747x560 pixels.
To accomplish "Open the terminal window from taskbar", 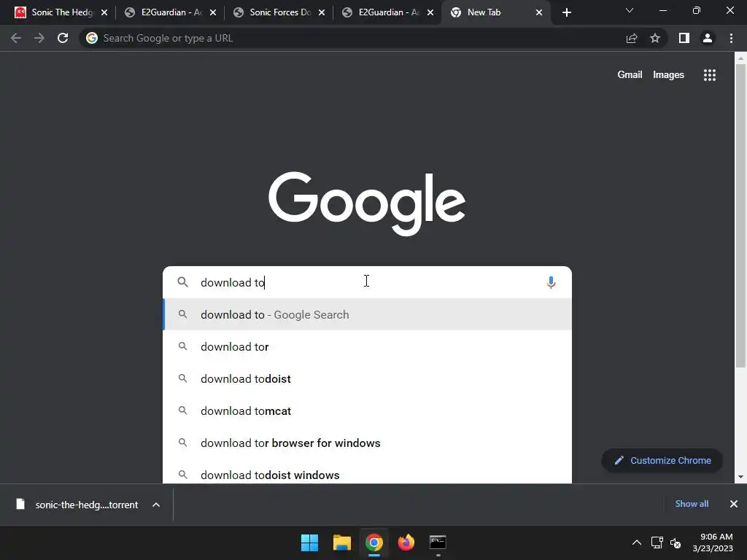I will tap(438, 542).
